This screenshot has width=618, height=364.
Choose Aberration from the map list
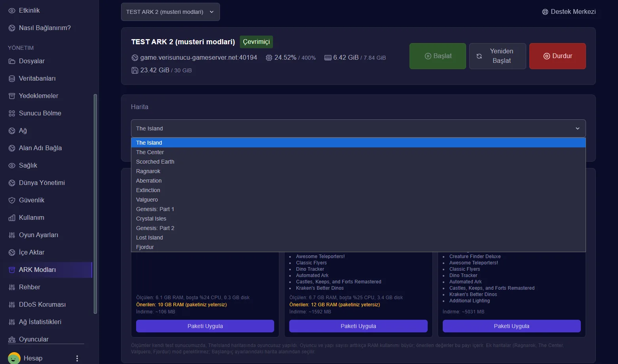coord(358,181)
